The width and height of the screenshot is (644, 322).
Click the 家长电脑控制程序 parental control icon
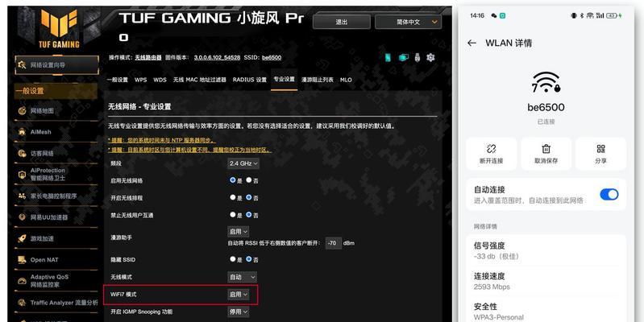coord(23,196)
